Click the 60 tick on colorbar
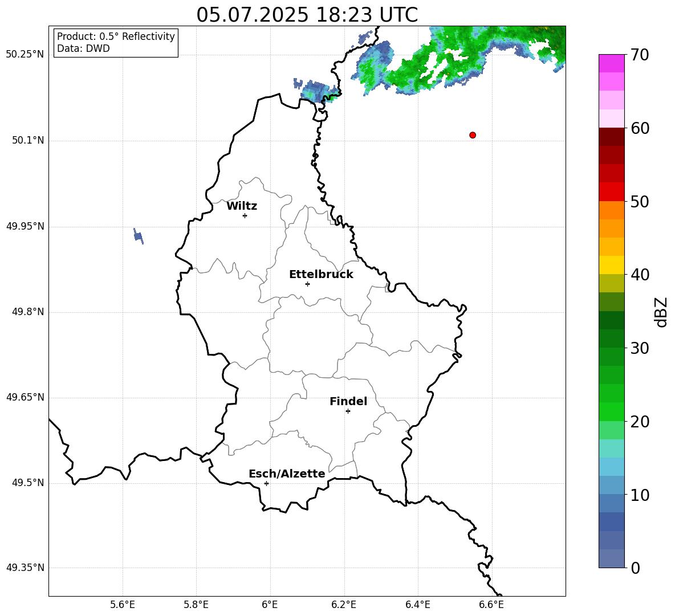Viewport: 675px width, 616px height. coord(640,128)
